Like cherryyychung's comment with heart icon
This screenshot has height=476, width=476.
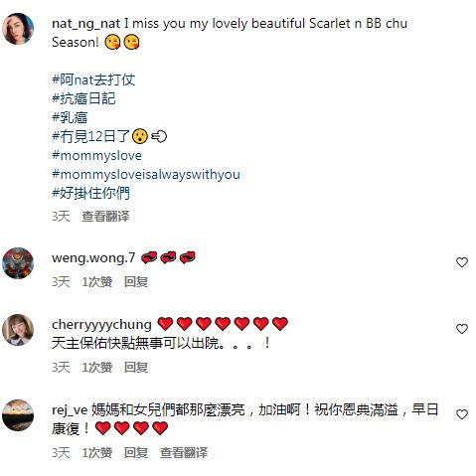pos(462,329)
